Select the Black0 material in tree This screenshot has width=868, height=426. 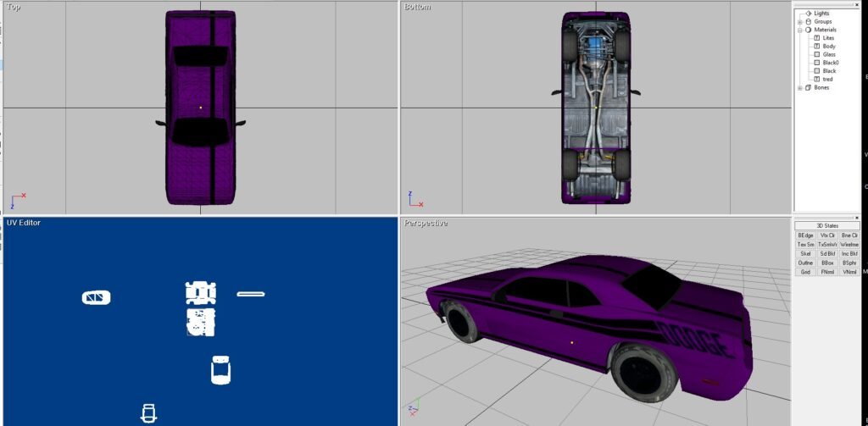831,63
